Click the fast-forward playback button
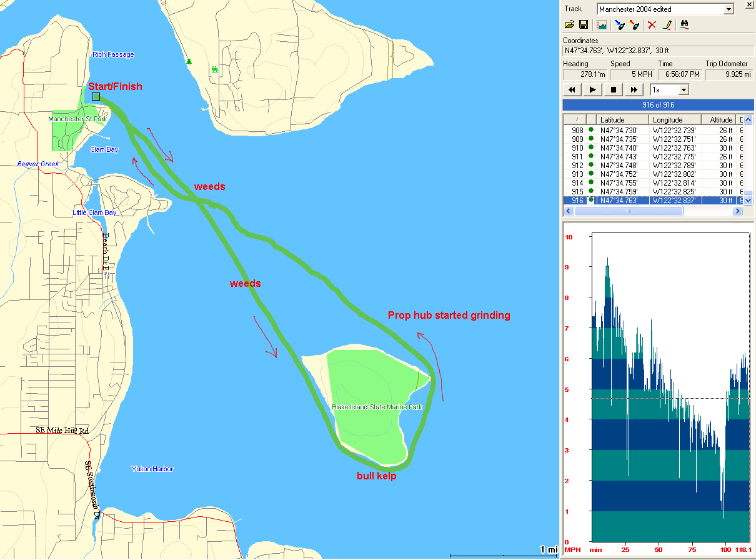This screenshot has height=560, width=756. [635, 90]
